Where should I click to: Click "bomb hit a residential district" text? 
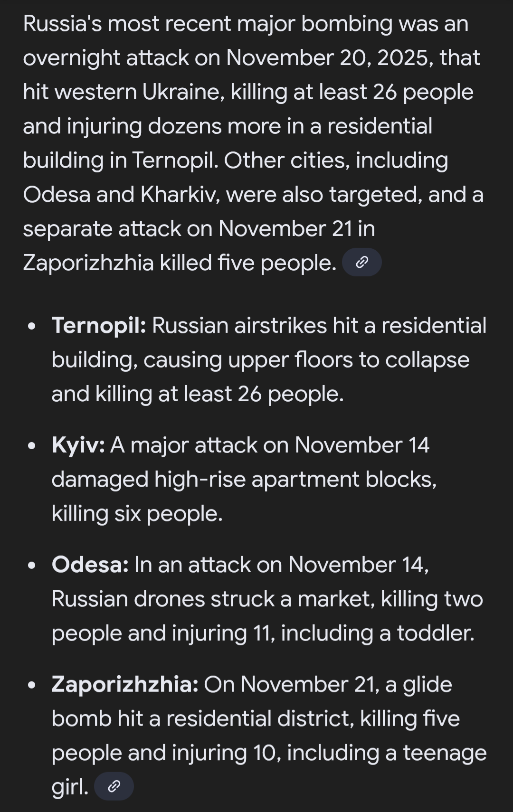pos(203,719)
